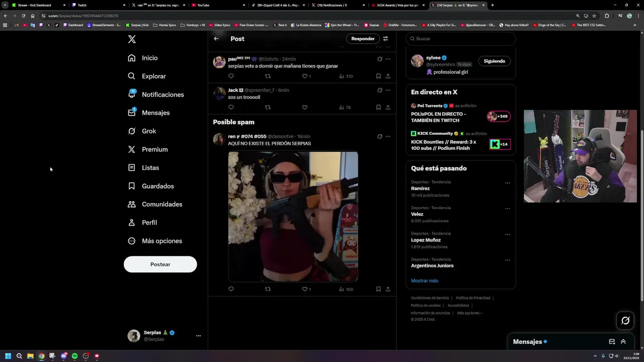Open Comunidades in the sidebar
Screen dimensions: 644x362
pos(155,204)
